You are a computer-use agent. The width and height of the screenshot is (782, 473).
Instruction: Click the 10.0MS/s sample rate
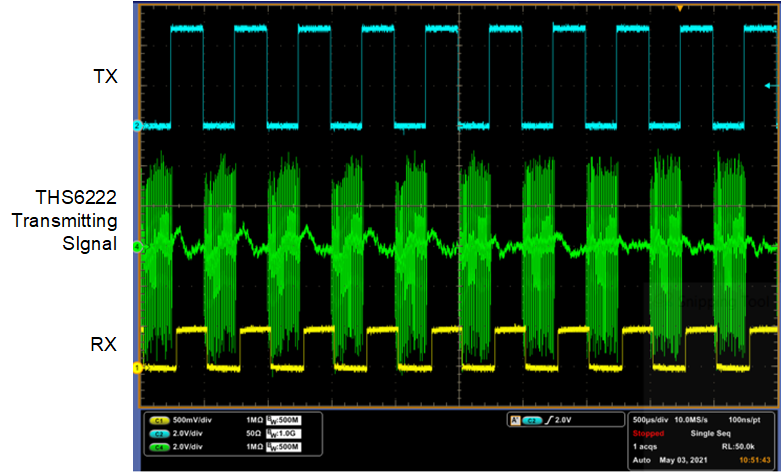(691, 420)
